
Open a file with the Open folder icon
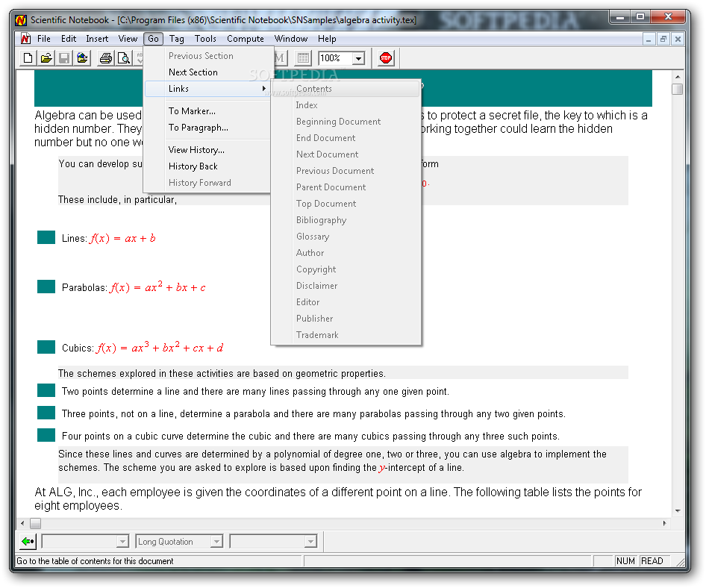pyautogui.click(x=46, y=58)
